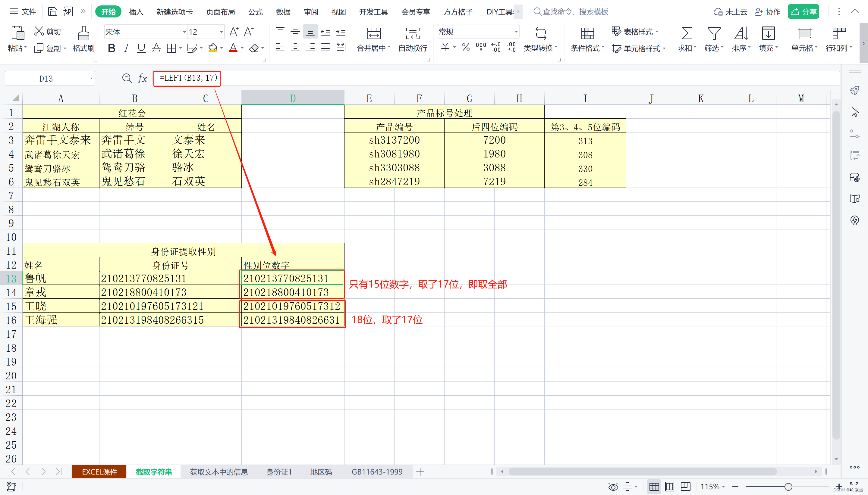Click the green 分享 share button
The width and height of the screenshot is (868, 495).
[803, 12]
